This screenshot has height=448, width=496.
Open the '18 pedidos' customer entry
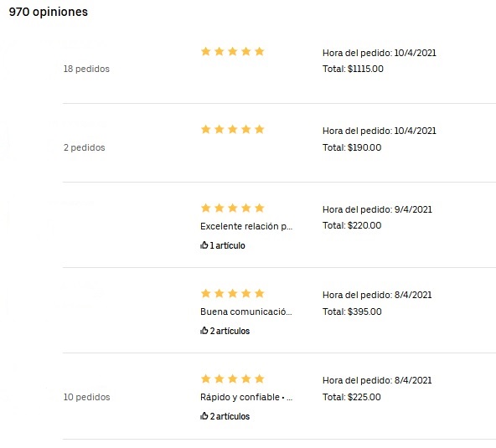86,69
